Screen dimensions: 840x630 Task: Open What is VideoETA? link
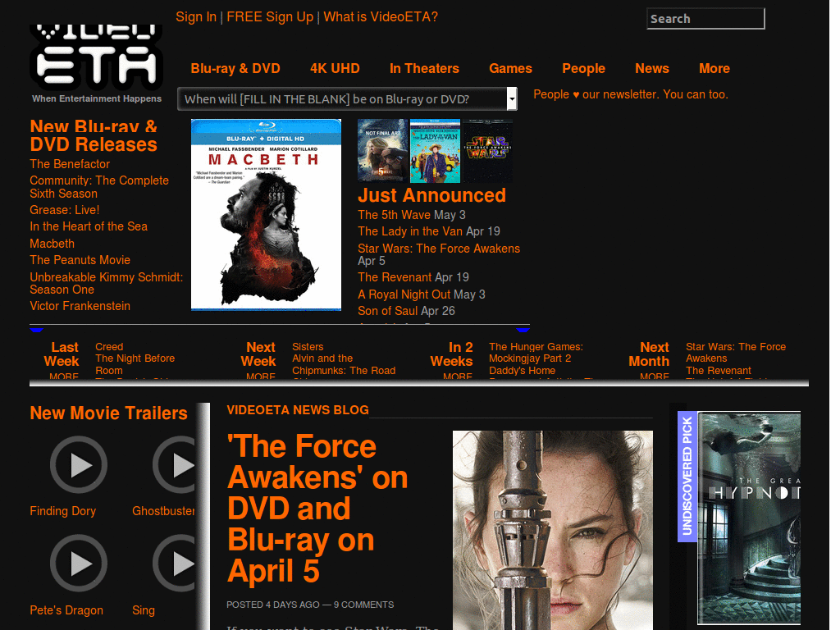[x=381, y=17]
